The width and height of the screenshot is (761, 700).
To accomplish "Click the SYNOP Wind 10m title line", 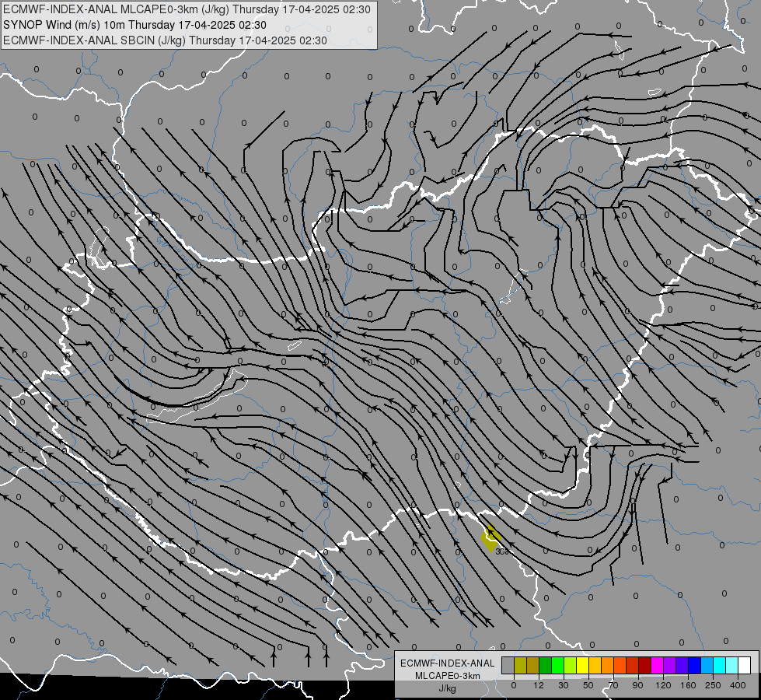I will [x=135, y=25].
